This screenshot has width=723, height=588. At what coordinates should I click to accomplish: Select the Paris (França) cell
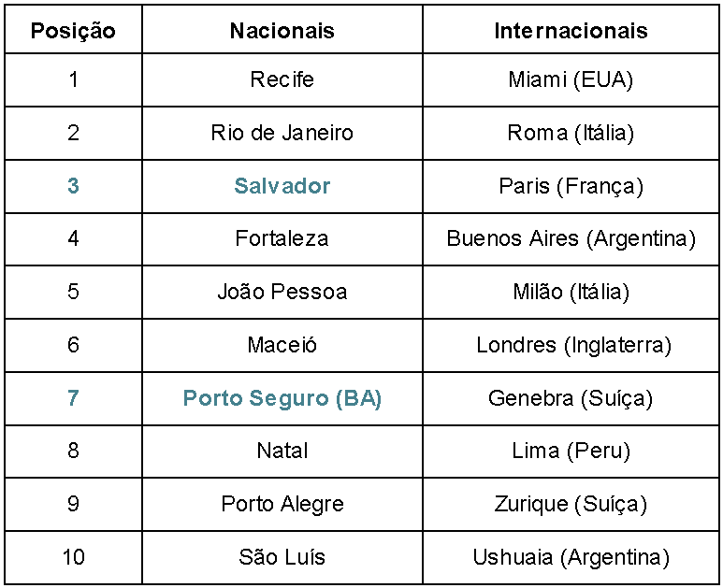coord(571,186)
